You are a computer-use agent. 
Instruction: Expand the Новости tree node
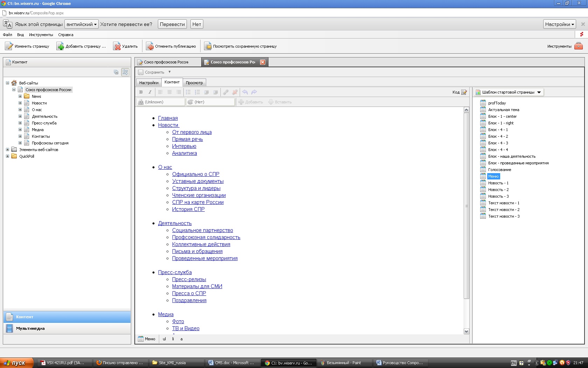coord(20,103)
